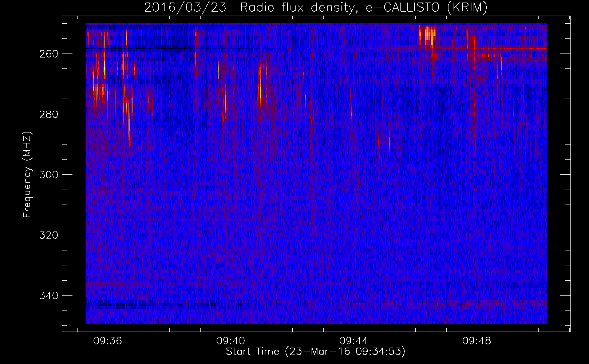Select the '260' frequency tick label
The height and width of the screenshot is (364, 589).
[48, 54]
